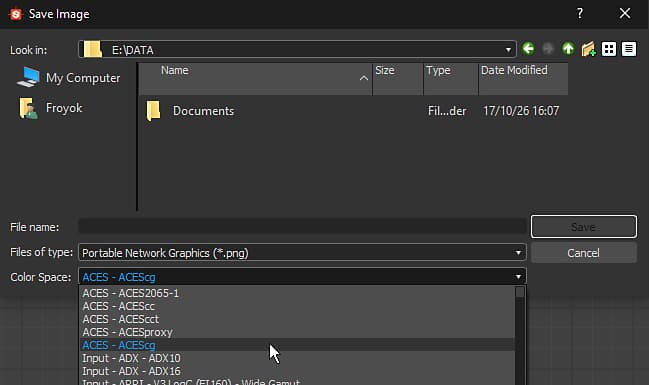Image resolution: width=649 pixels, height=385 pixels.
Task: Click into the File name field
Action: pos(302,227)
